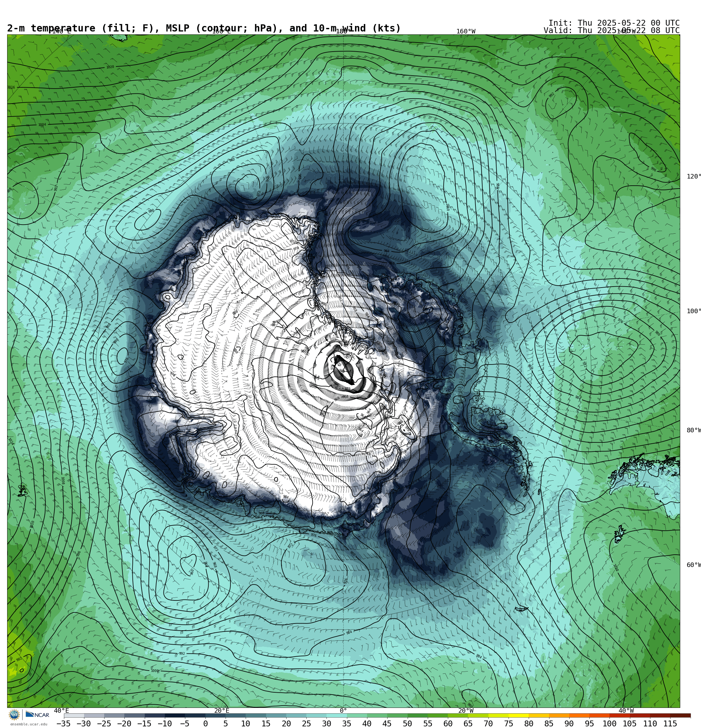This screenshot has width=701, height=728.
Task: Click the NSF logo
Action: coord(14,715)
